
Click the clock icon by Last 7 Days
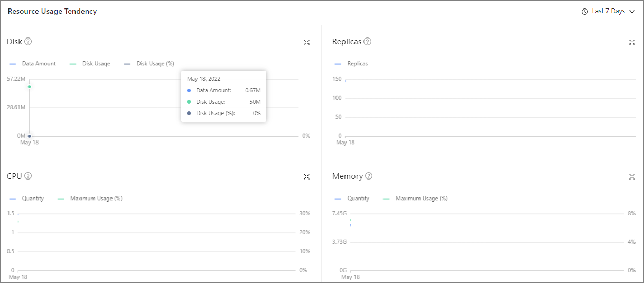click(585, 12)
